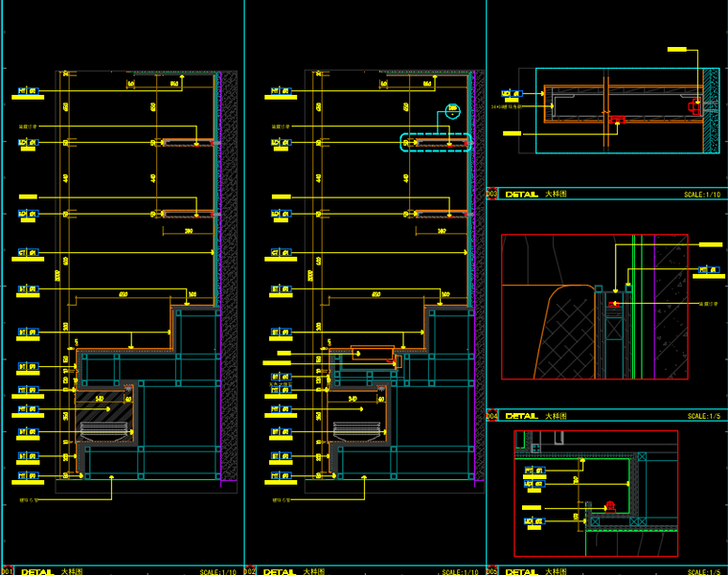Select the red-framed drawing above title 004
The width and height of the screenshot is (728, 575).
[x=595, y=307]
